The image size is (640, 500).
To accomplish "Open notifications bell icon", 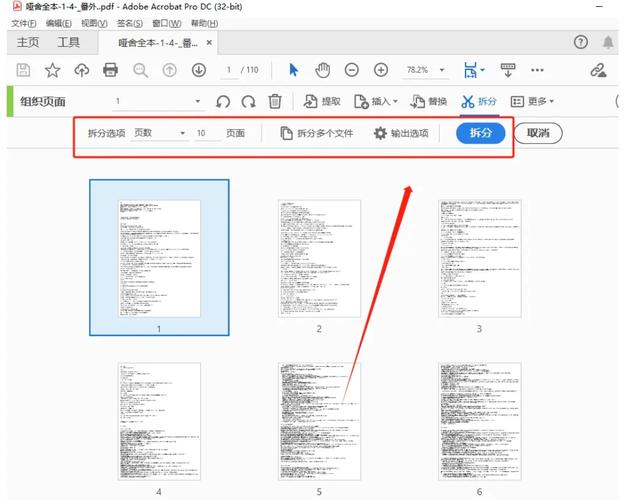I will click(608, 42).
